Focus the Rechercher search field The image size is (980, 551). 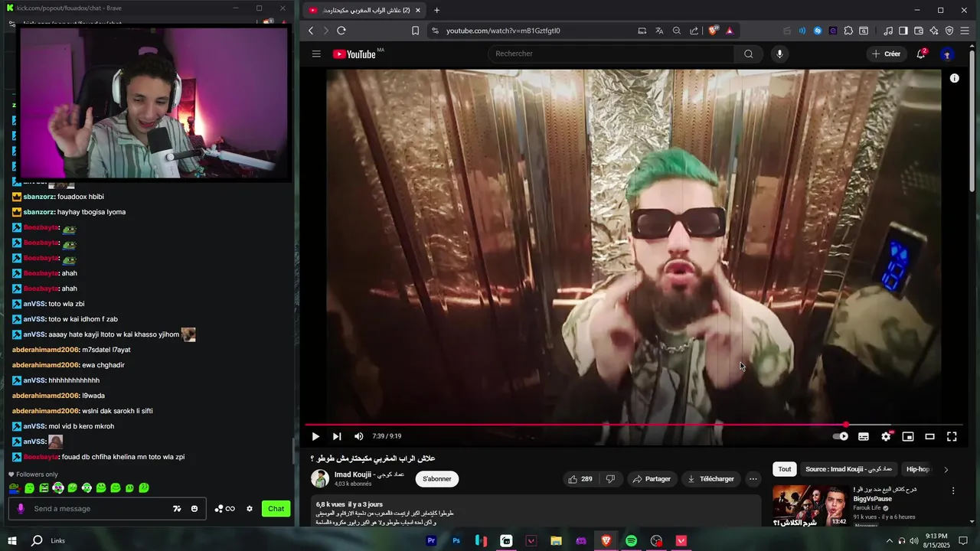(x=611, y=54)
